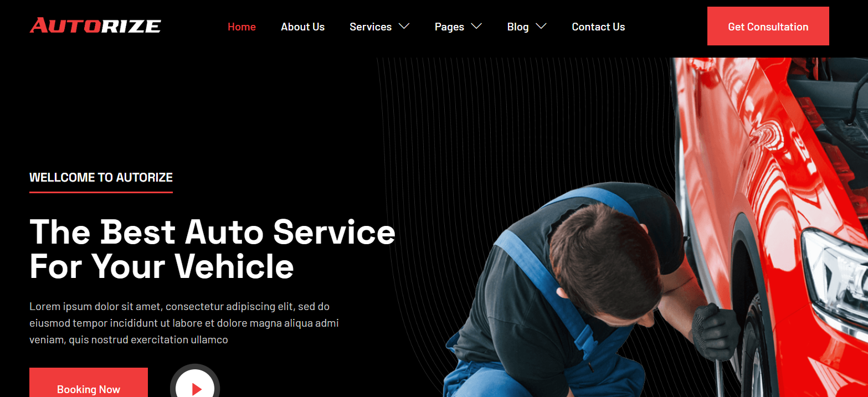This screenshot has width=868, height=397.
Task: Expand the Blog dropdown chevron
Action: click(x=541, y=26)
